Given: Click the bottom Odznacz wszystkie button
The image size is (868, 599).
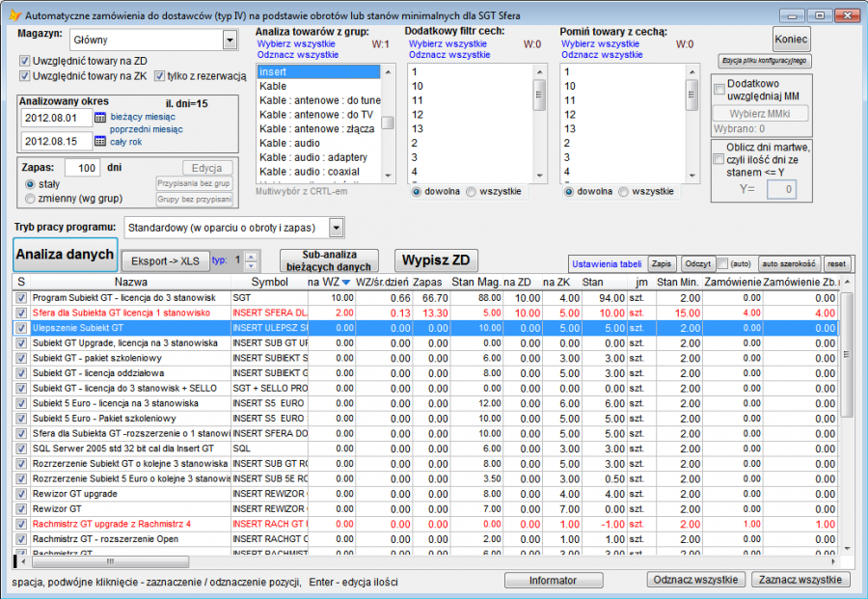Looking at the screenshot, I should tap(695, 580).
